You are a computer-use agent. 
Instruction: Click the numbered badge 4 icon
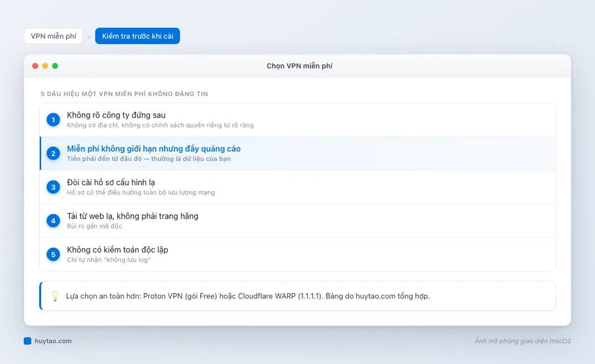pyautogui.click(x=53, y=220)
